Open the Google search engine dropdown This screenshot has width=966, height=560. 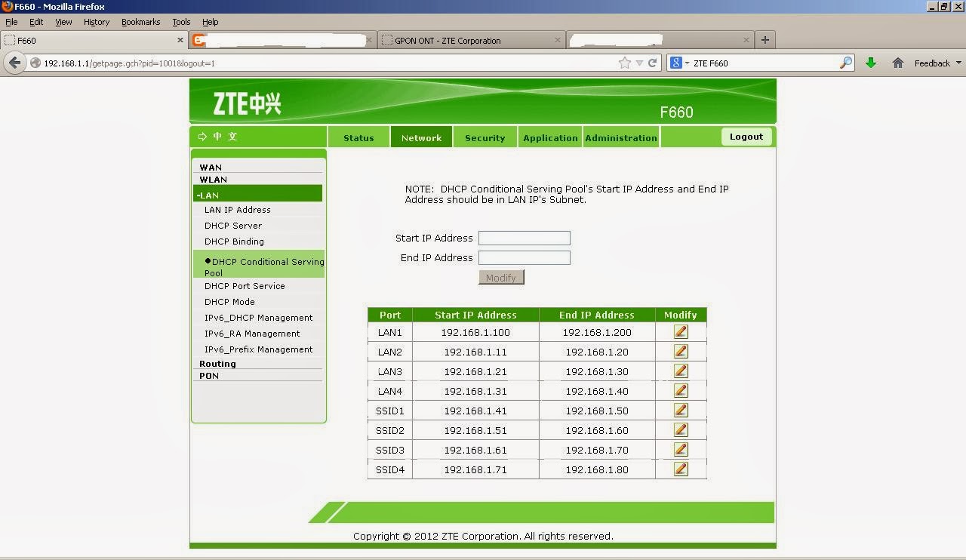(679, 63)
